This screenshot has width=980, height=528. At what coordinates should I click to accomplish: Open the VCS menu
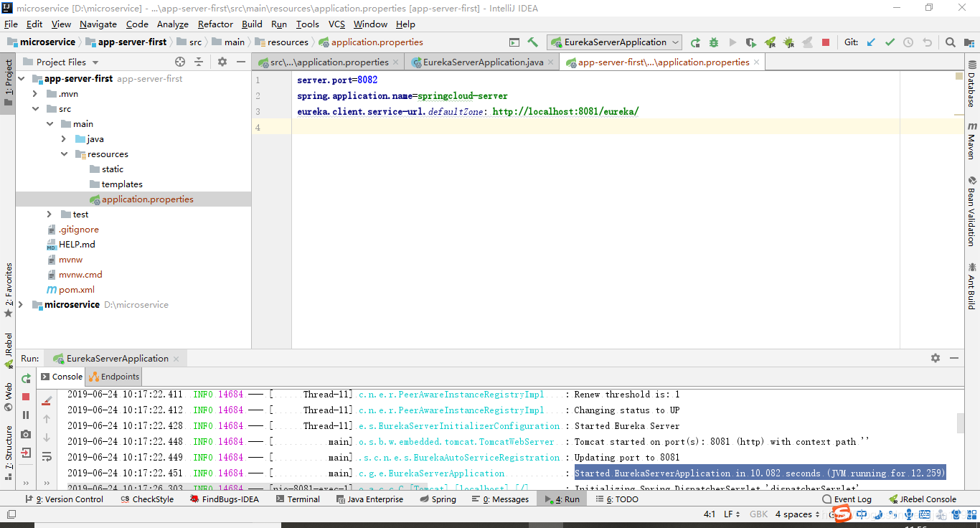point(336,24)
